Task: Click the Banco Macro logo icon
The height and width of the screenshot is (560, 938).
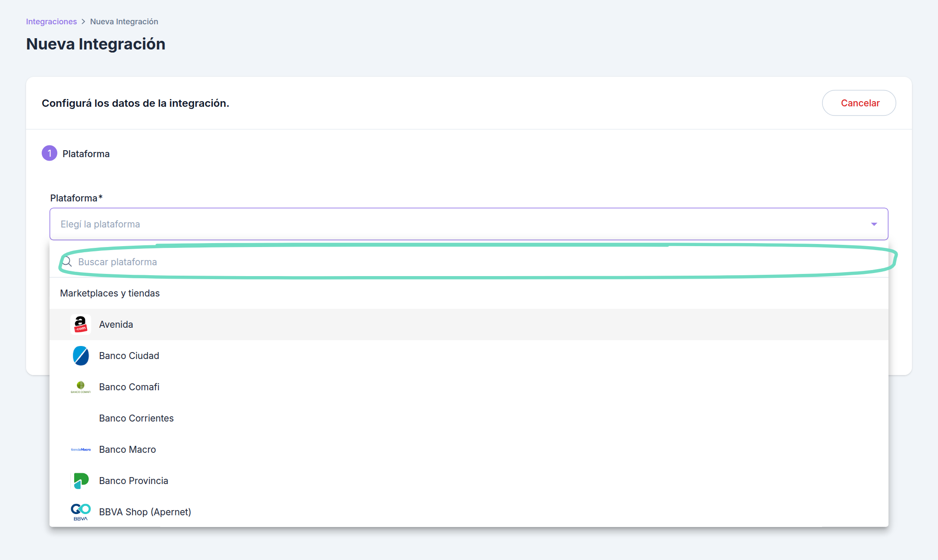Action: [x=81, y=449]
